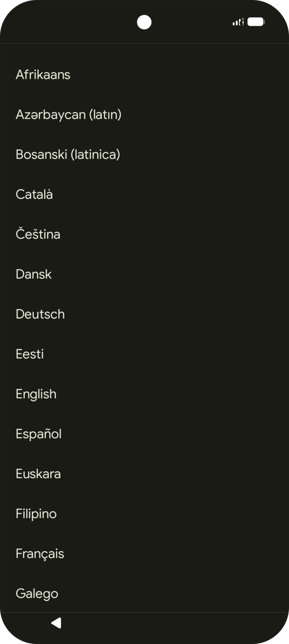Tap the status bar area
Image resolution: width=289 pixels, height=644 pixels.
pos(144,21)
